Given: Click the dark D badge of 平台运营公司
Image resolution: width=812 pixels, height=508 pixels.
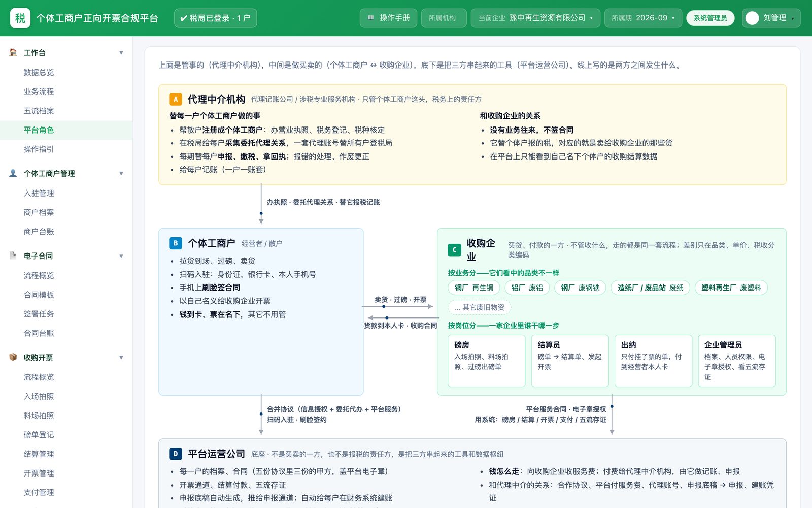Looking at the screenshot, I should pos(176,454).
